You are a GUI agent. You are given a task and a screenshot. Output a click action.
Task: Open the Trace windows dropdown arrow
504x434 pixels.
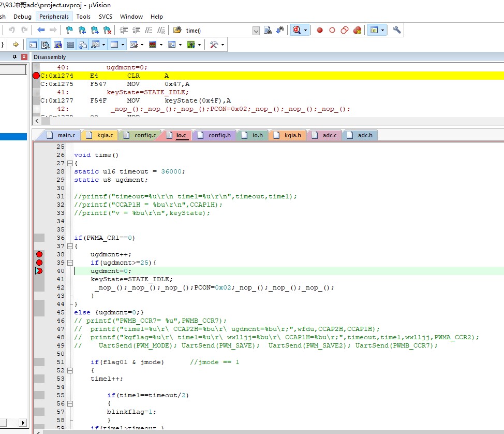click(x=180, y=45)
